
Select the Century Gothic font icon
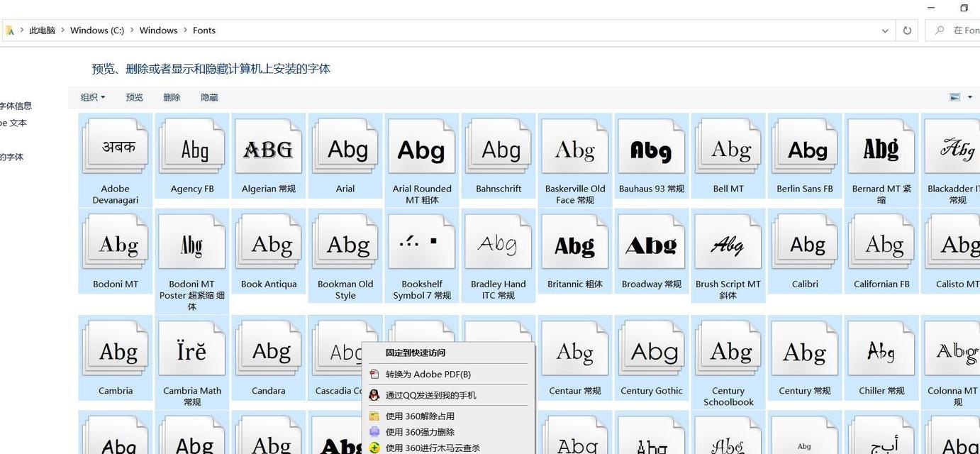652,348
